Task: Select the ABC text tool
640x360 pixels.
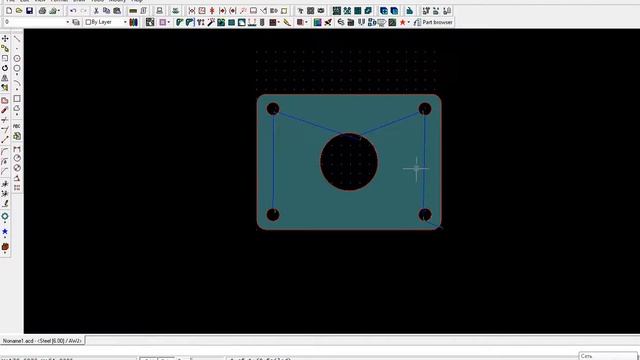Action: coord(17,126)
